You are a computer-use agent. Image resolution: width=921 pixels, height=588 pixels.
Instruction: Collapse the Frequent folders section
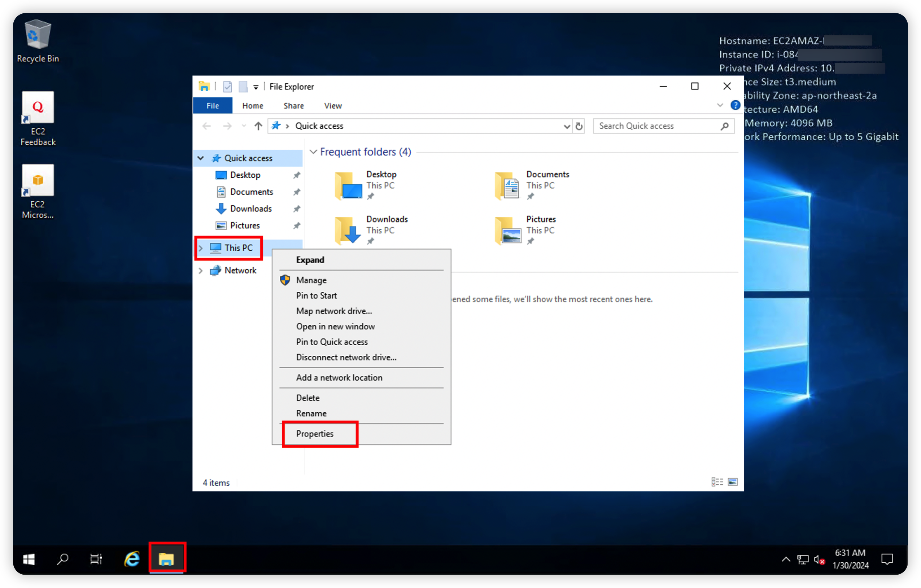click(313, 152)
